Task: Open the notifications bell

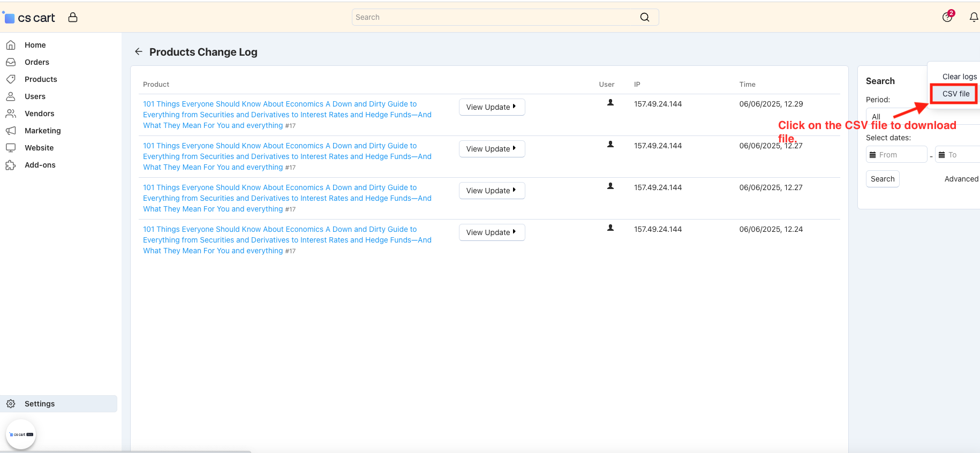Action: (974, 17)
